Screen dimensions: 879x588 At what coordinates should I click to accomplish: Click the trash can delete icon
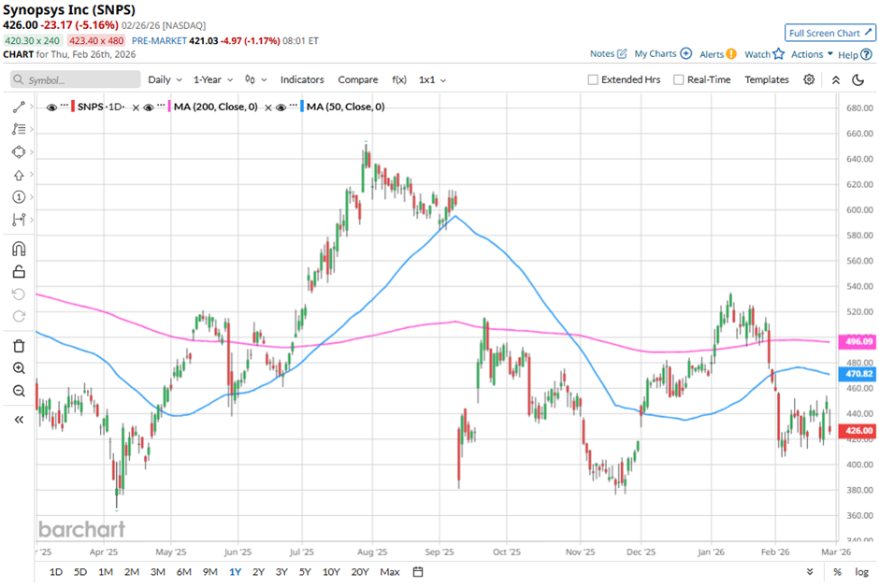coord(19,345)
